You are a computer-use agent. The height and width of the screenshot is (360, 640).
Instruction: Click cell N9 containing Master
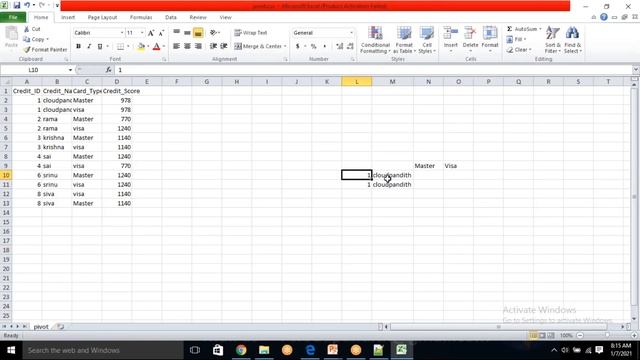click(429, 166)
